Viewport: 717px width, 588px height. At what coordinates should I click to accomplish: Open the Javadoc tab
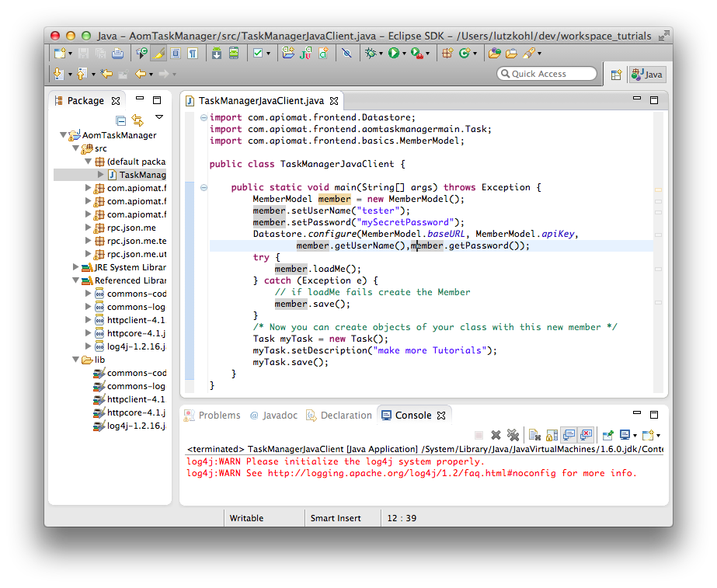277,416
